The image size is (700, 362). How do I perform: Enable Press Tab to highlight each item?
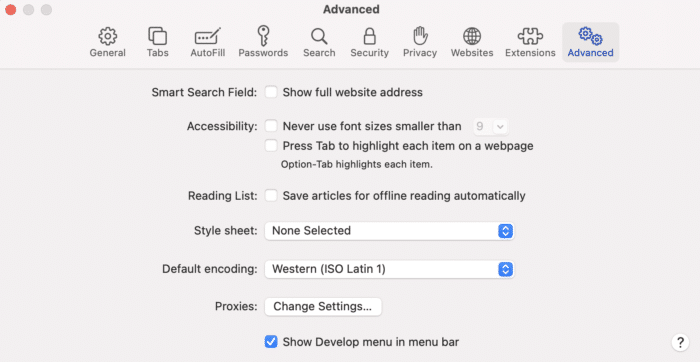pos(271,146)
